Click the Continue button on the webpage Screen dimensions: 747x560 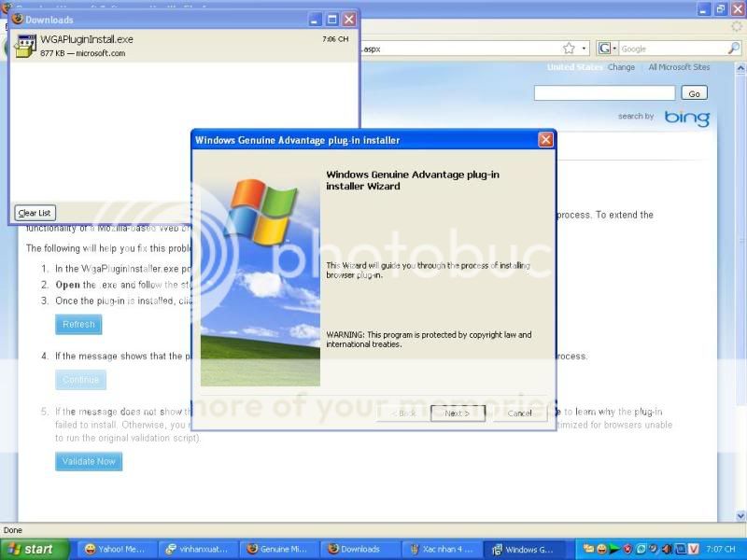pos(80,380)
